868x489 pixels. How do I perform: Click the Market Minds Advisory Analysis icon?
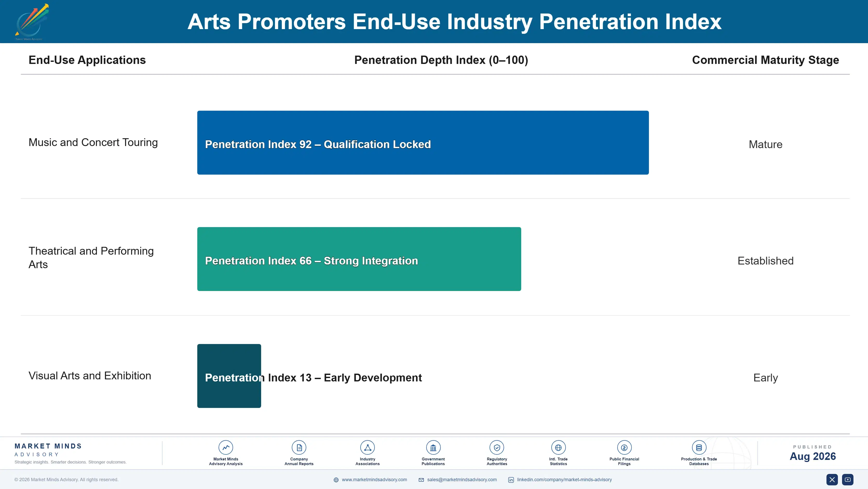coord(225,447)
